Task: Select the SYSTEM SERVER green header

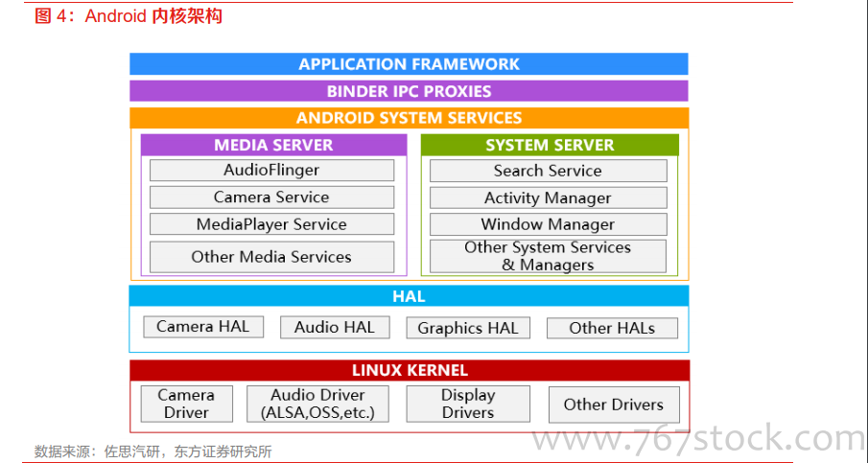Action: tap(550, 145)
